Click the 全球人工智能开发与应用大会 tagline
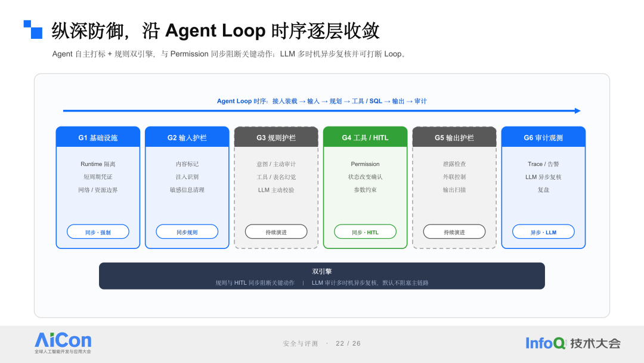 pyautogui.click(x=63, y=352)
